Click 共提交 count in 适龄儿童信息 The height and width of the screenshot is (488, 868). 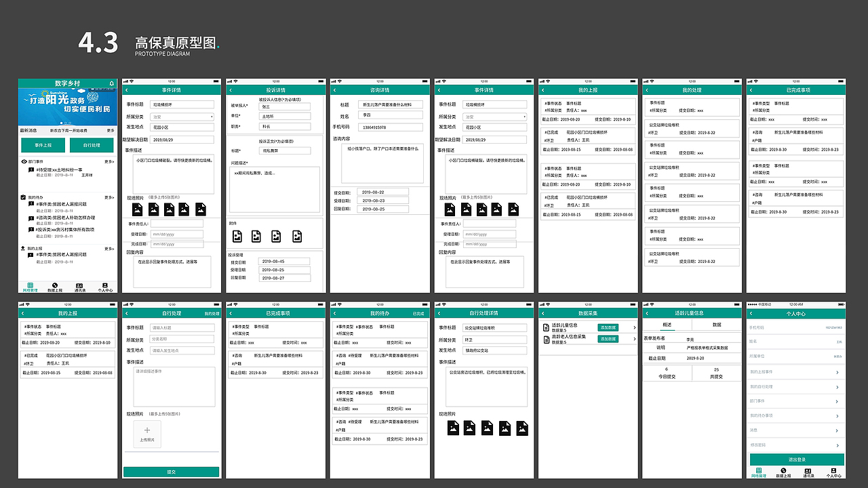click(x=717, y=373)
